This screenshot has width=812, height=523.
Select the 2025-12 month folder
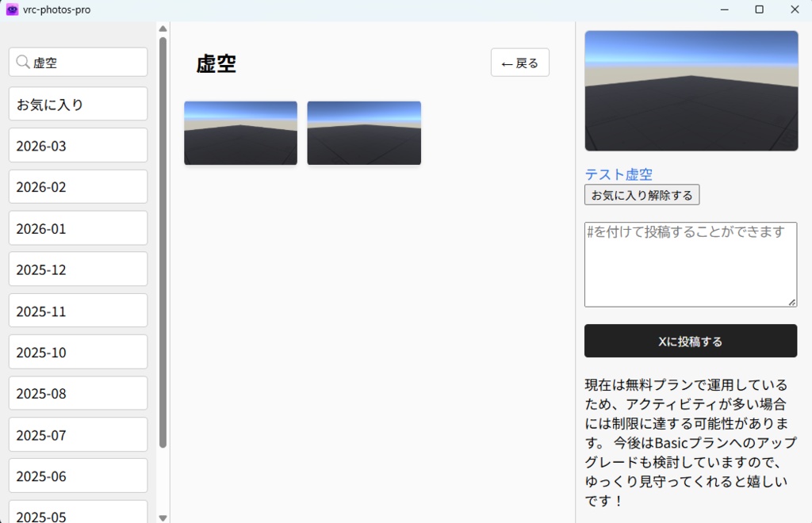[77, 269]
